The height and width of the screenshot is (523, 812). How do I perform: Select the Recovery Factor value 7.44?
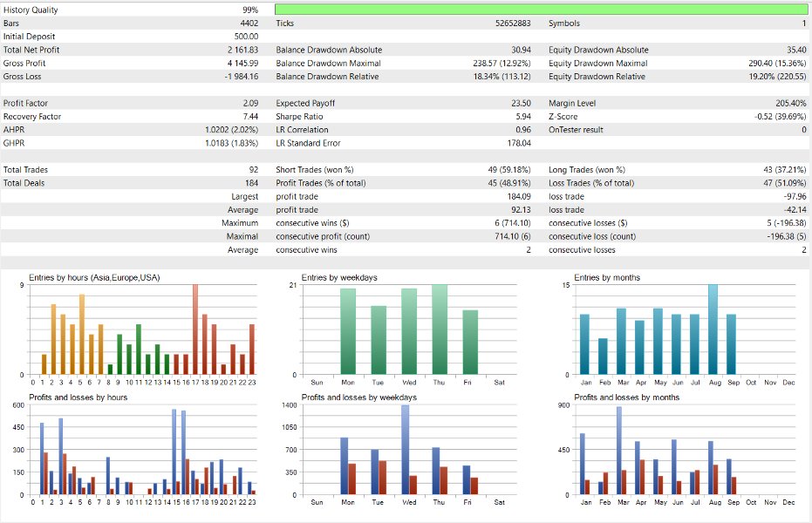[x=250, y=117]
